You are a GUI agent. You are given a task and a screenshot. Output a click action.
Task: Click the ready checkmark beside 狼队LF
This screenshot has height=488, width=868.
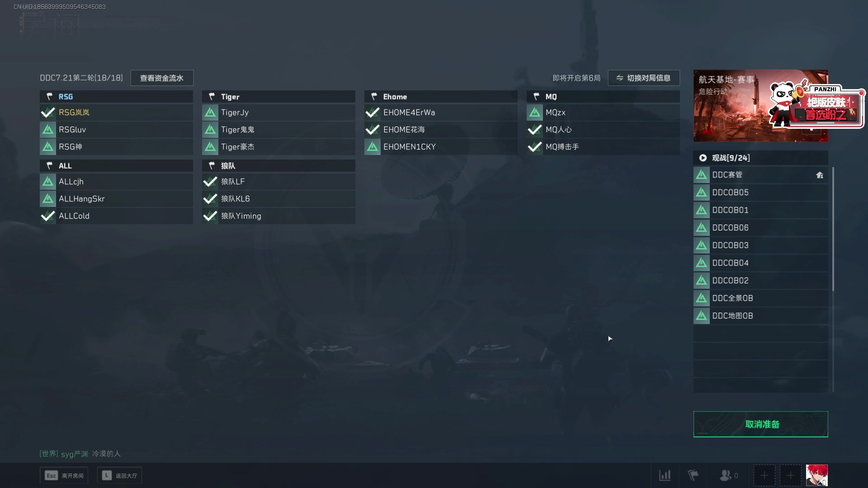pos(210,182)
